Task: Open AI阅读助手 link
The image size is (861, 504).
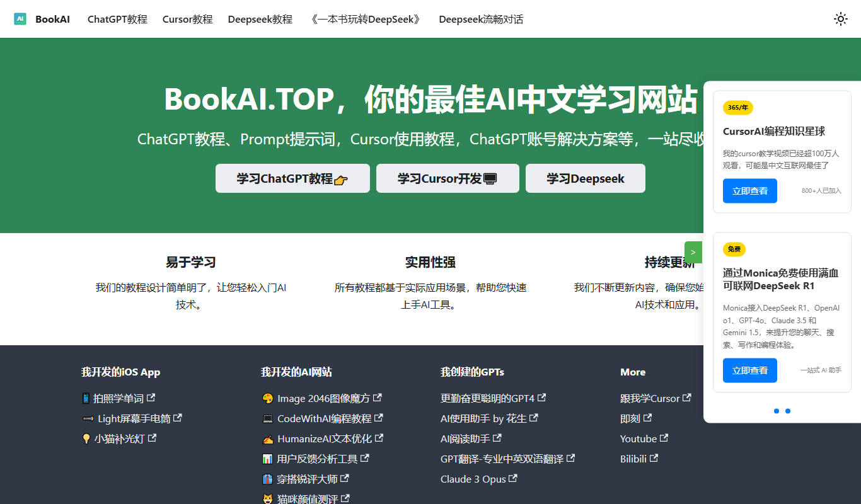Action: click(471, 438)
